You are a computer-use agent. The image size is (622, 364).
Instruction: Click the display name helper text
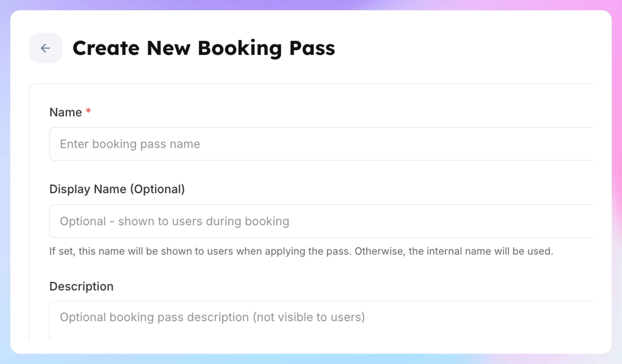point(301,251)
